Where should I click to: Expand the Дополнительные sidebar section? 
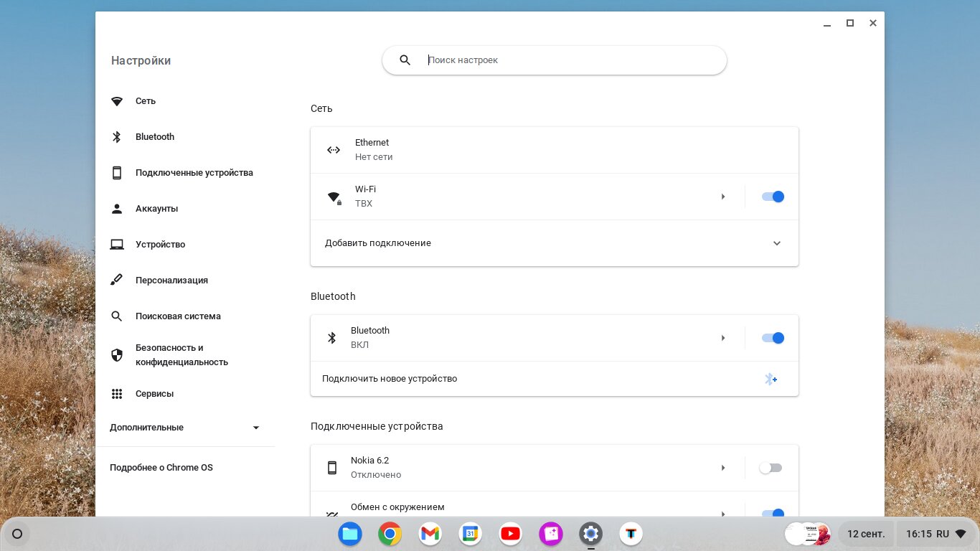click(185, 428)
